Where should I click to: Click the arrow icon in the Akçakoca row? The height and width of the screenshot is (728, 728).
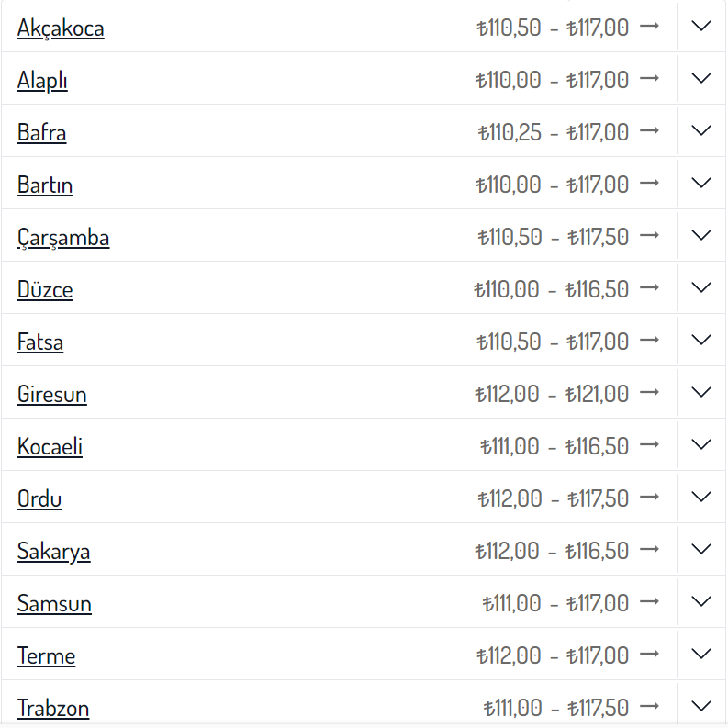click(x=649, y=27)
